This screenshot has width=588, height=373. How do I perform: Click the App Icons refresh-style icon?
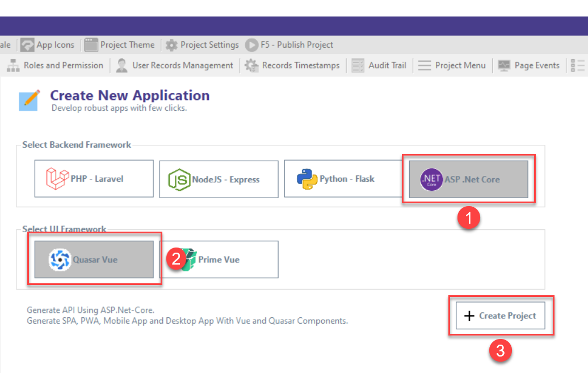coord(27,45)
